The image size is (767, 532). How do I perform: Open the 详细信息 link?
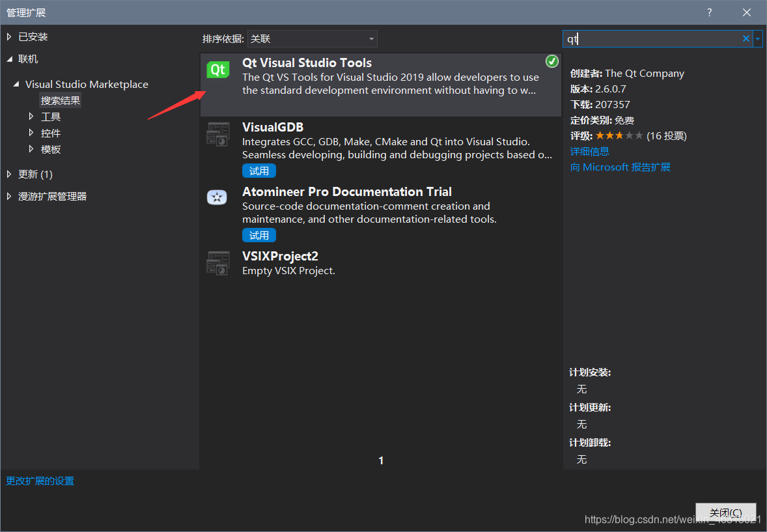coord(590,151)
